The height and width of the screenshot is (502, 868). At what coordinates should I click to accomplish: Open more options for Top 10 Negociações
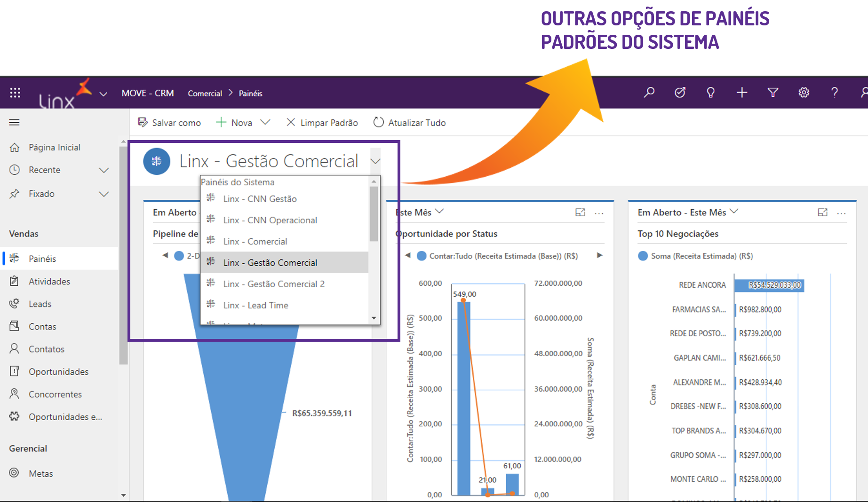tap(842, 213)
